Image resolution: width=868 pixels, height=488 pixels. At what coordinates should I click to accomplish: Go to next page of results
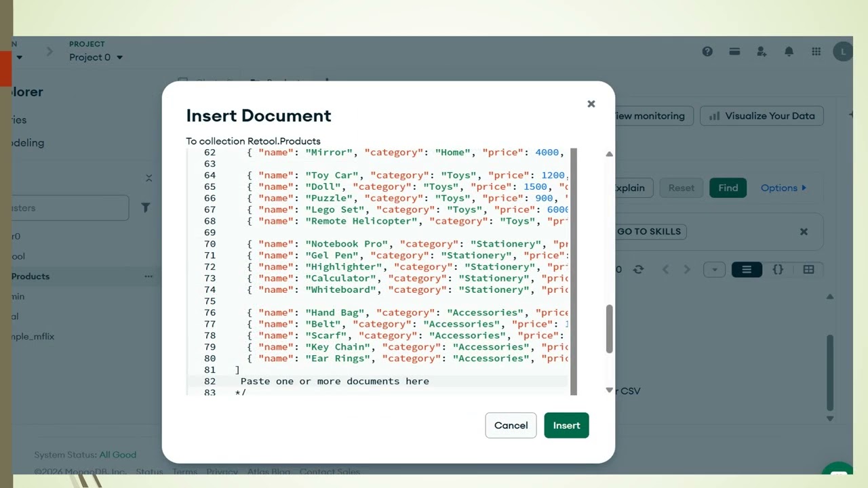point(687,270)
